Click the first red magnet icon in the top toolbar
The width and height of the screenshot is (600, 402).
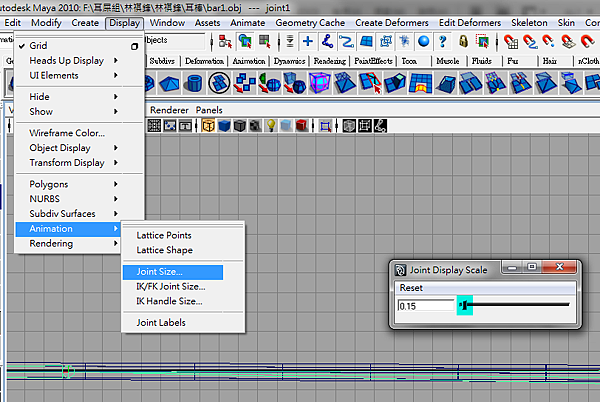[x=509, y=41]
